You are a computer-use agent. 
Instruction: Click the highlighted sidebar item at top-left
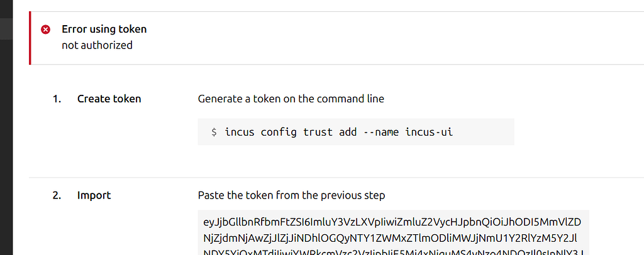(x=6, y=29)
